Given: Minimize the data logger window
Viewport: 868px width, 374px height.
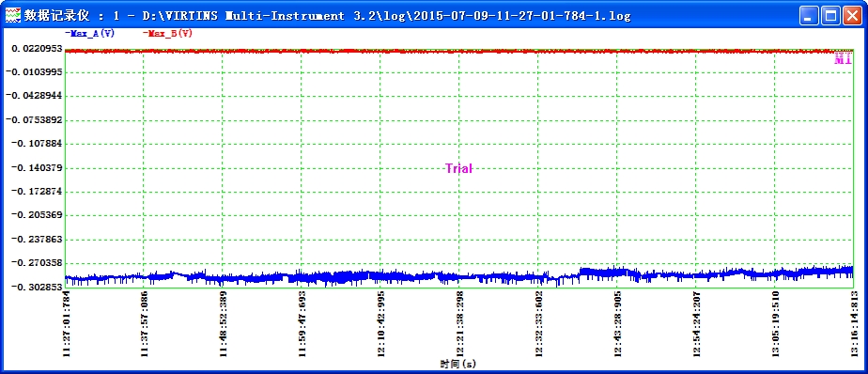Looking at the screenshot, I should click(809, 16).
